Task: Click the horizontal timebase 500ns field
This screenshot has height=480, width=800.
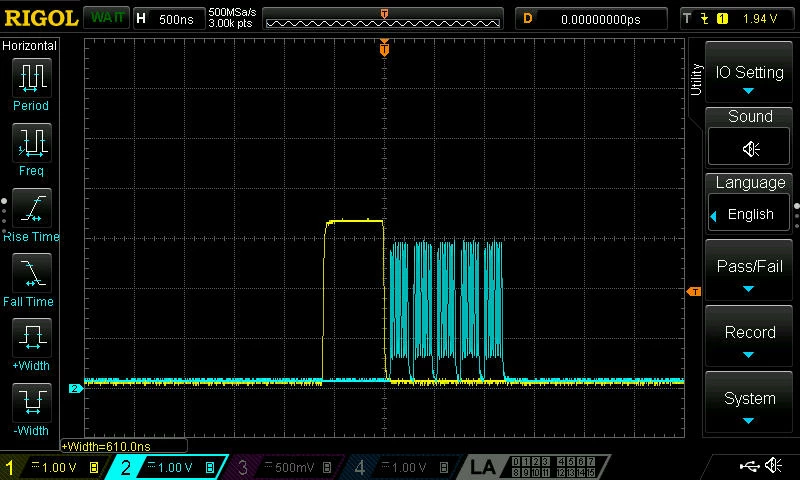Action: [x=170, y=19]
